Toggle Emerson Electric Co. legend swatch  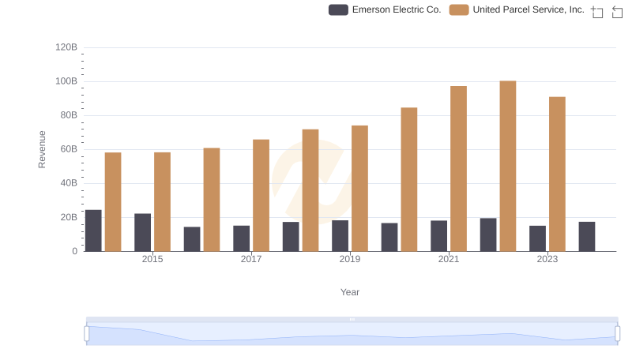pos(338,9)
